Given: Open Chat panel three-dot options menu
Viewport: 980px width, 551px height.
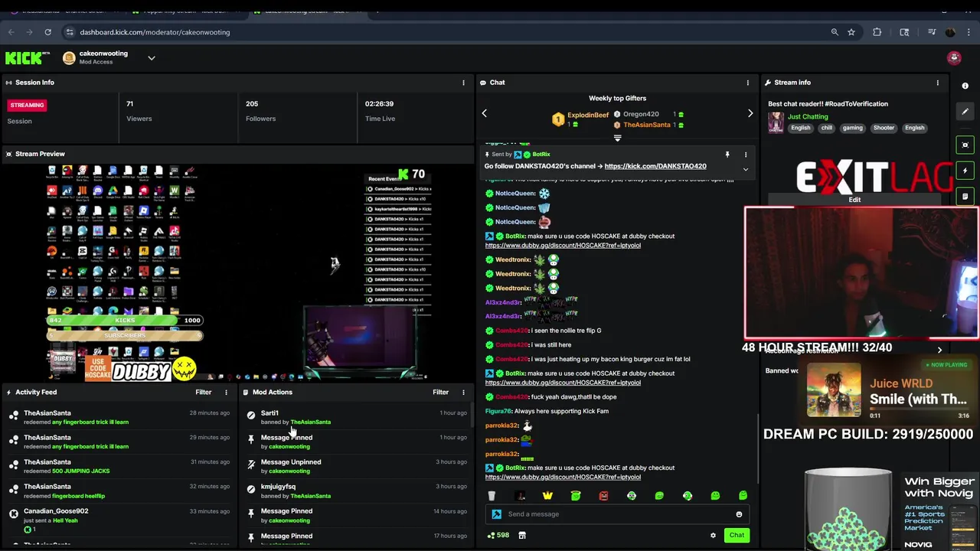Looking at the screenshot, I should (748, 83).
